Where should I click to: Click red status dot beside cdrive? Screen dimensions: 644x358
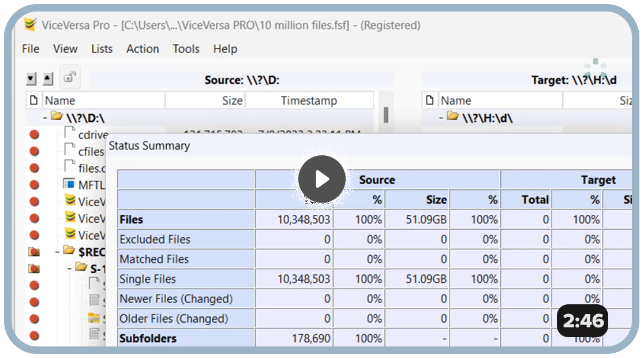[x=35, y=135]
